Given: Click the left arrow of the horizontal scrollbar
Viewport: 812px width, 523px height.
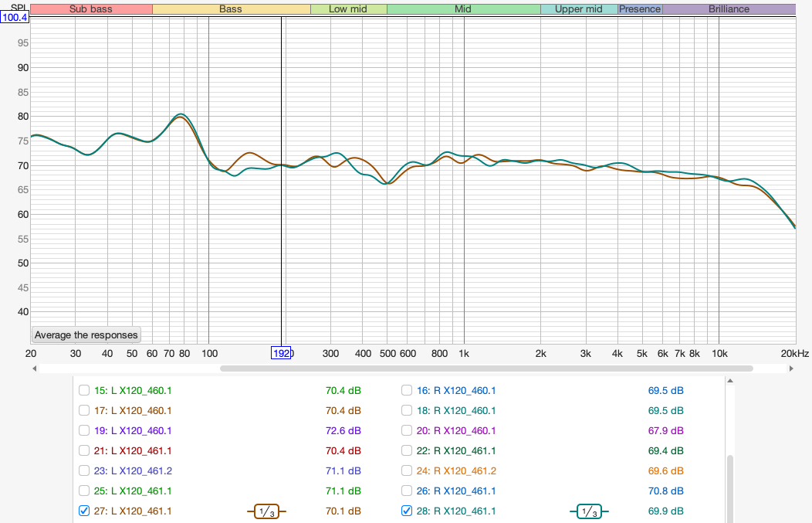Looking at the screenshot, I should [x=36, y=368].
